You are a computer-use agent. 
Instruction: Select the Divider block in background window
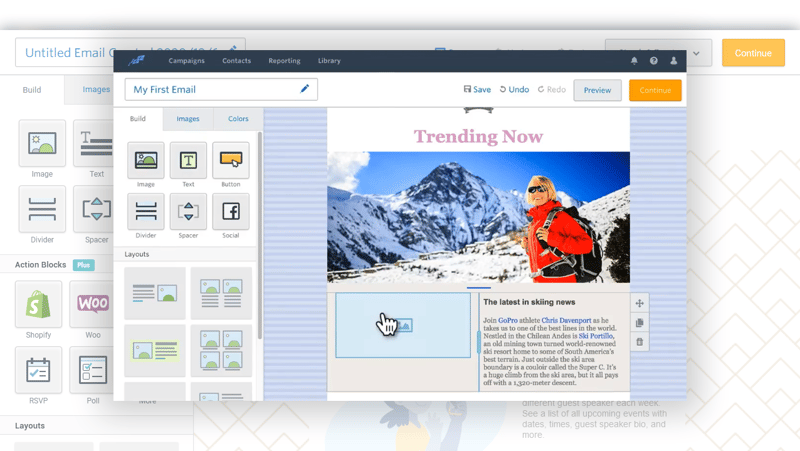[42, 209]
